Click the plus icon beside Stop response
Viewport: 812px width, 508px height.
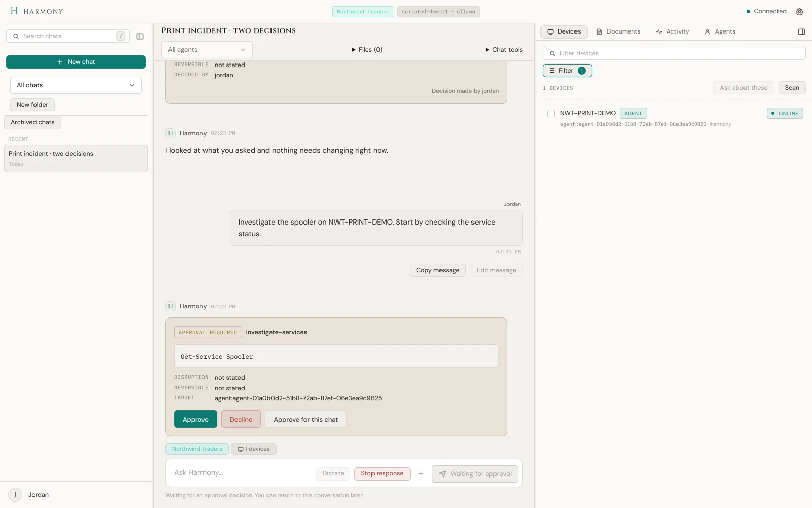pyautogui.click(x=421, y=473)
